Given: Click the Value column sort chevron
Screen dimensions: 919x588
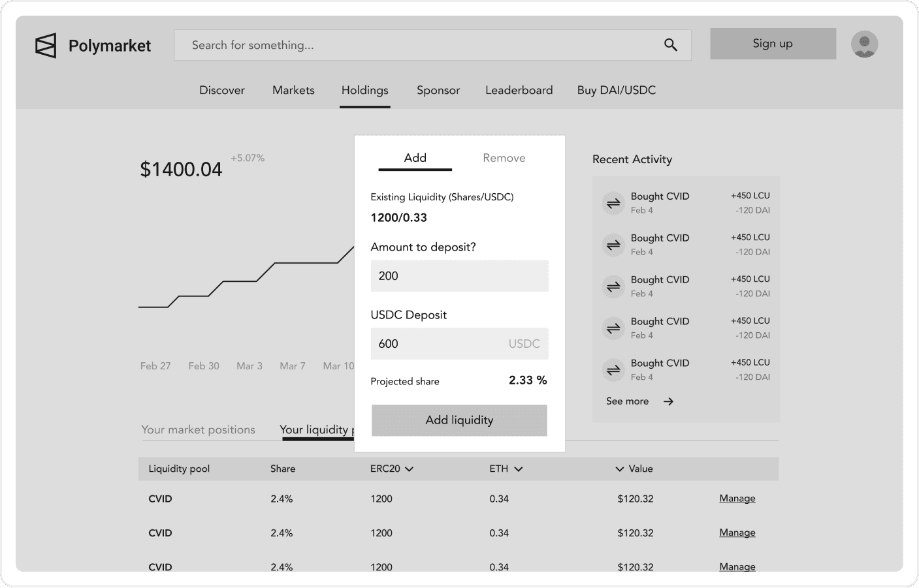Looking at the screenshot, I should click(619, 469).
